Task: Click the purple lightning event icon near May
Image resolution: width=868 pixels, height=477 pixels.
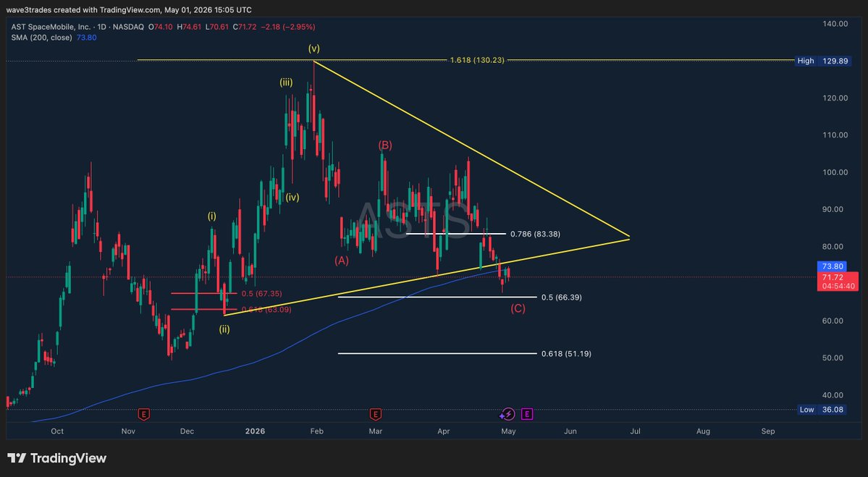Action: [507, 414]
